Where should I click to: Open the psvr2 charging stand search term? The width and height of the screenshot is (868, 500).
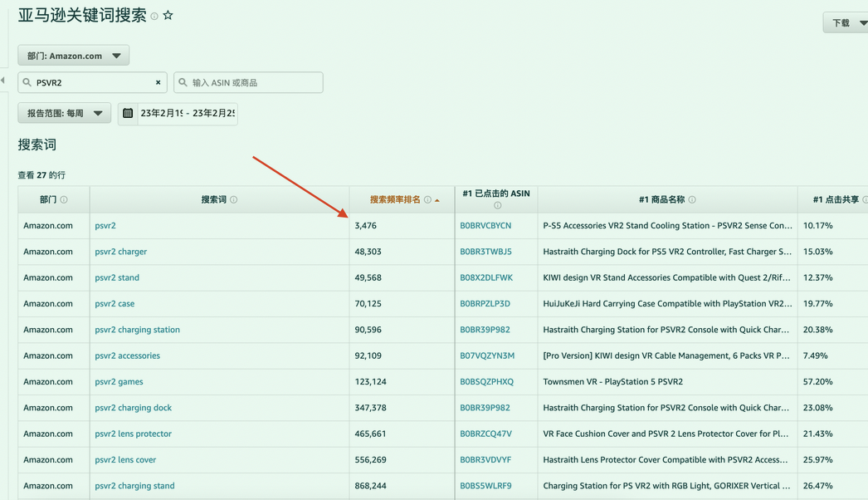[x=134, y=486]
